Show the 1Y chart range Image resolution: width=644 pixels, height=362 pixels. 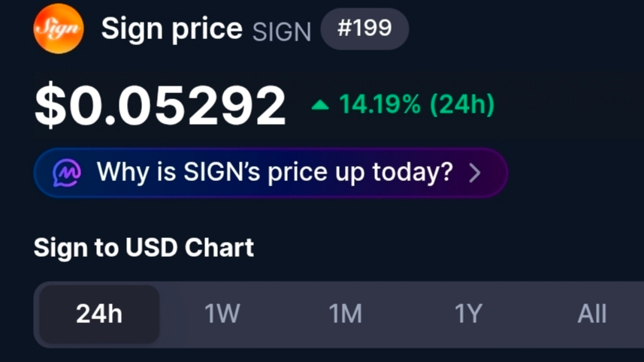(x=469, y=314)
